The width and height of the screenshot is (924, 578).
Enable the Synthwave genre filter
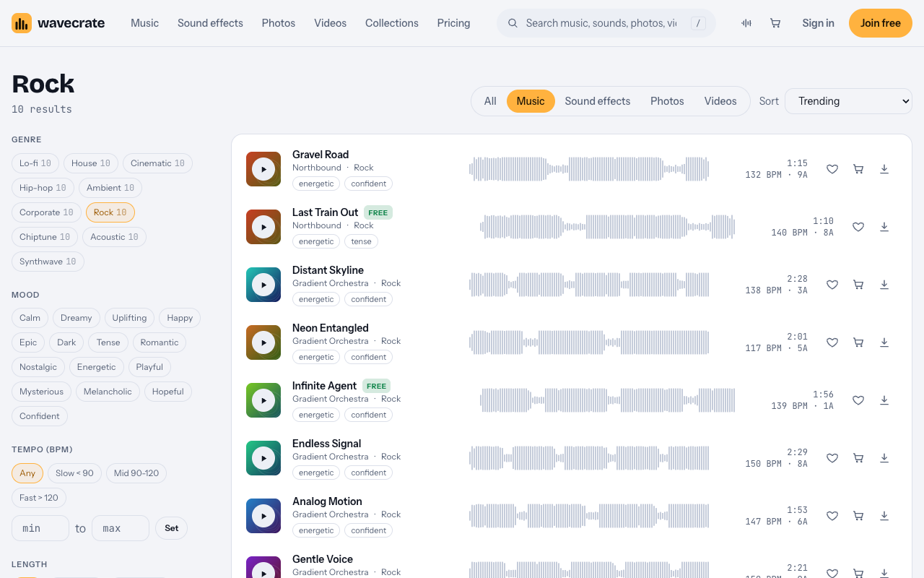(48, 262)
